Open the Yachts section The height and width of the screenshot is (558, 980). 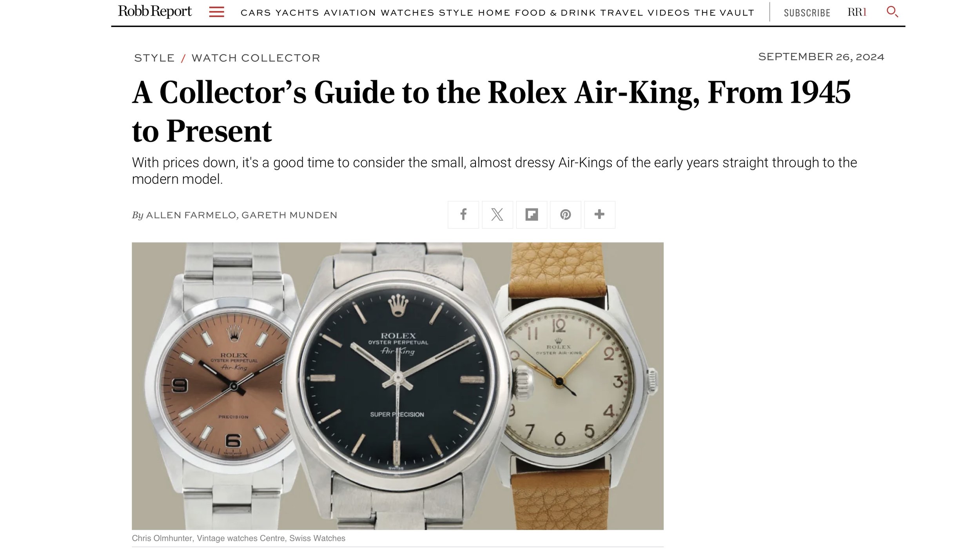click(297, 13)
